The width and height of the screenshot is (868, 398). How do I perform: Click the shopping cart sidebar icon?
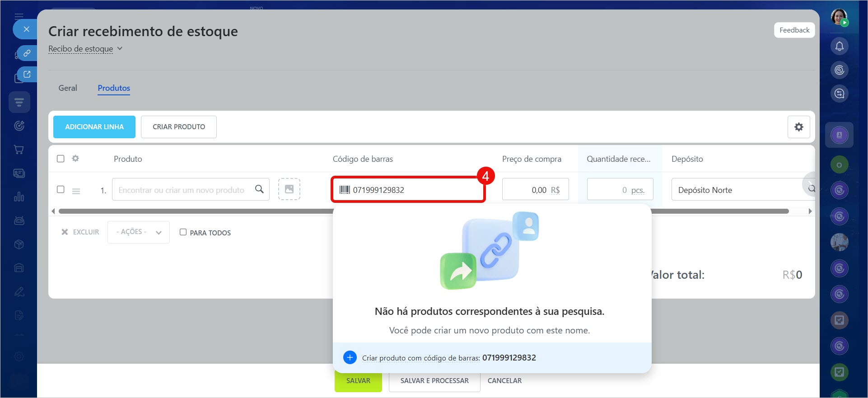pos(19,150)
